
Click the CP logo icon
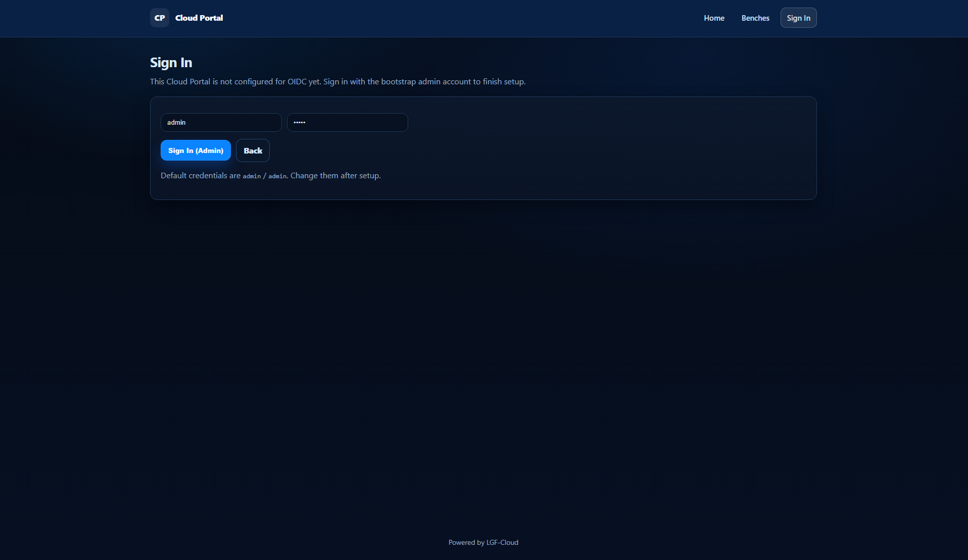pos(160,18)
